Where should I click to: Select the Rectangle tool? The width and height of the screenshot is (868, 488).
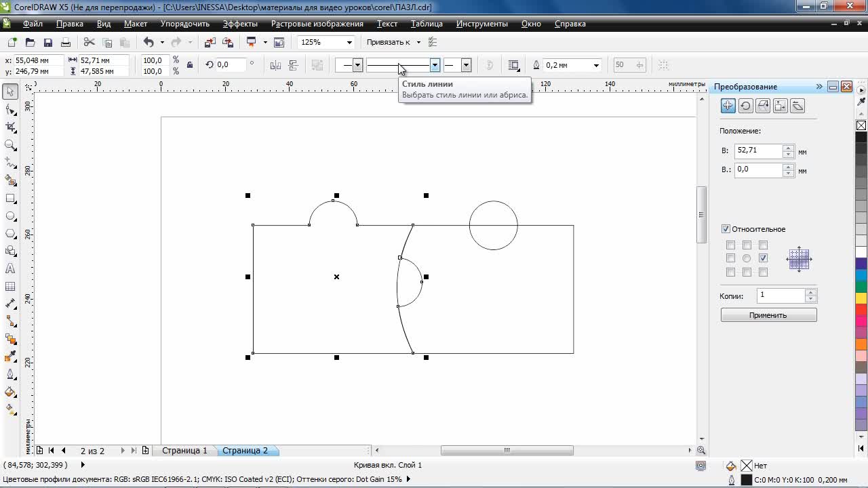10,198
